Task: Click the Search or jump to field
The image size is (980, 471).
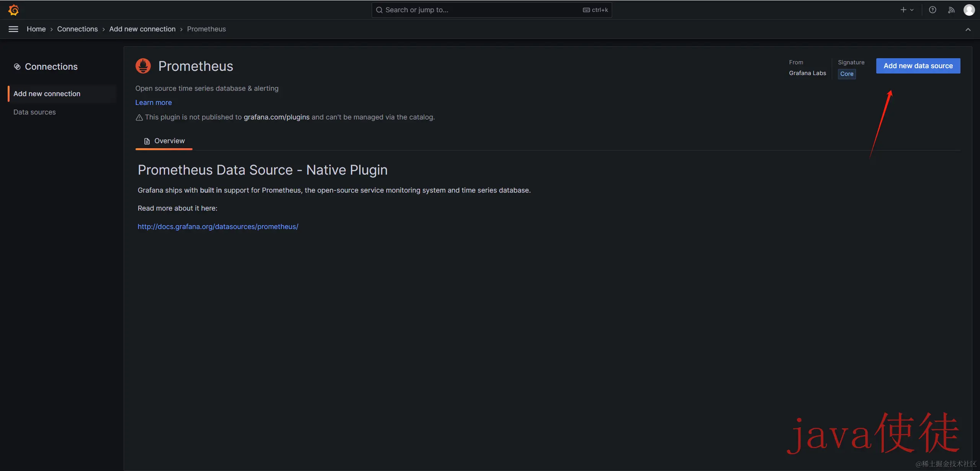Action: (x=492, y=10)
